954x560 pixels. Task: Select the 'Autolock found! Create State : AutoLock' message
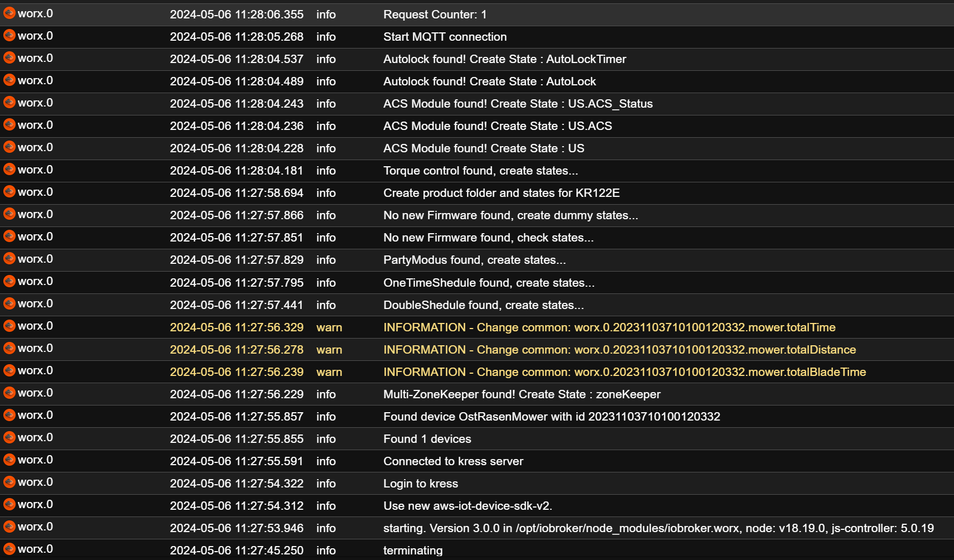[489, 81]
